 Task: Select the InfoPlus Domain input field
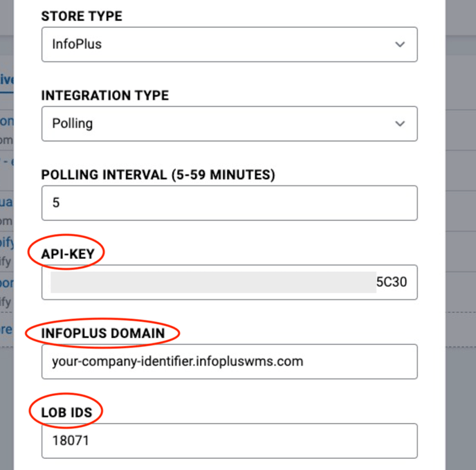[230, 361]
